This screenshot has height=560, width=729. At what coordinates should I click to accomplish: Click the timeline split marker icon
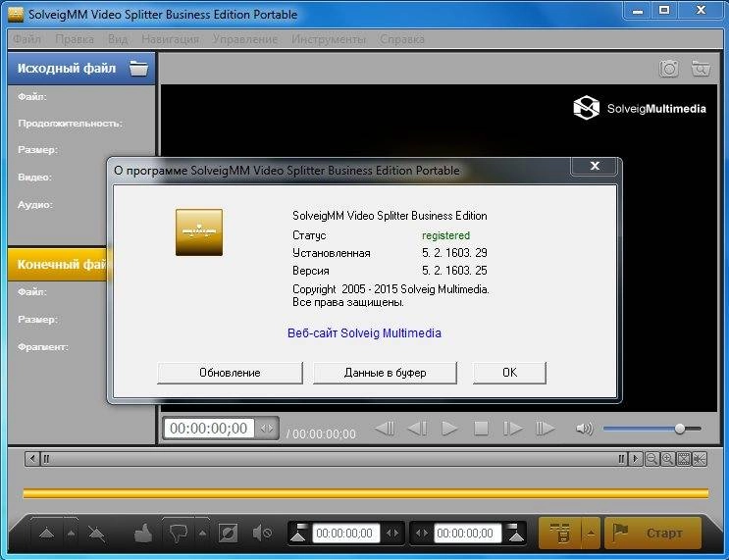coord(700,459)
